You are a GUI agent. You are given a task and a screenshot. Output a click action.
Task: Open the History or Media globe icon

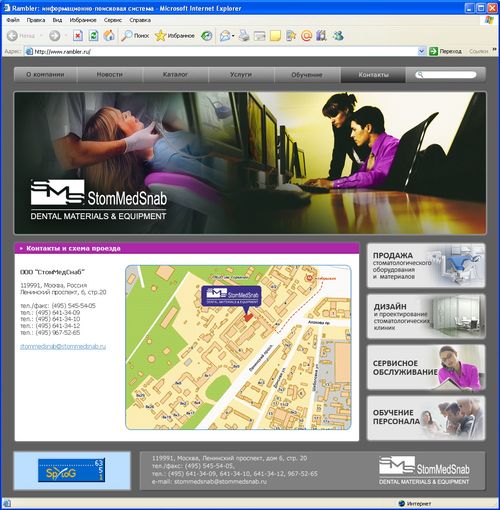pyautogui.click(x=207, y=35)
